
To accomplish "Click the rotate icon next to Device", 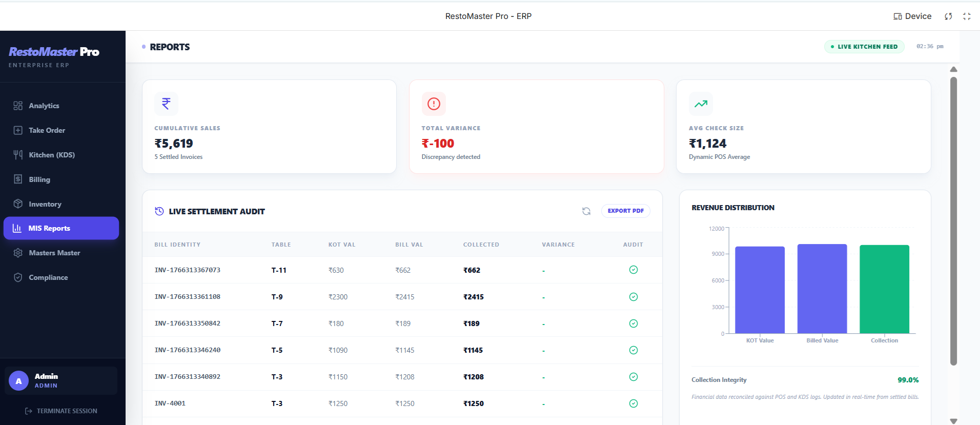I will point(948,16).
